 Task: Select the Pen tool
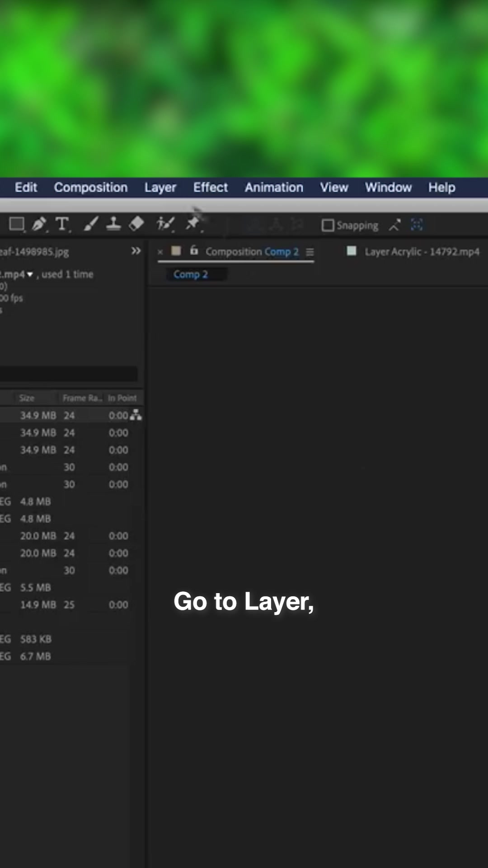(39, 224)
